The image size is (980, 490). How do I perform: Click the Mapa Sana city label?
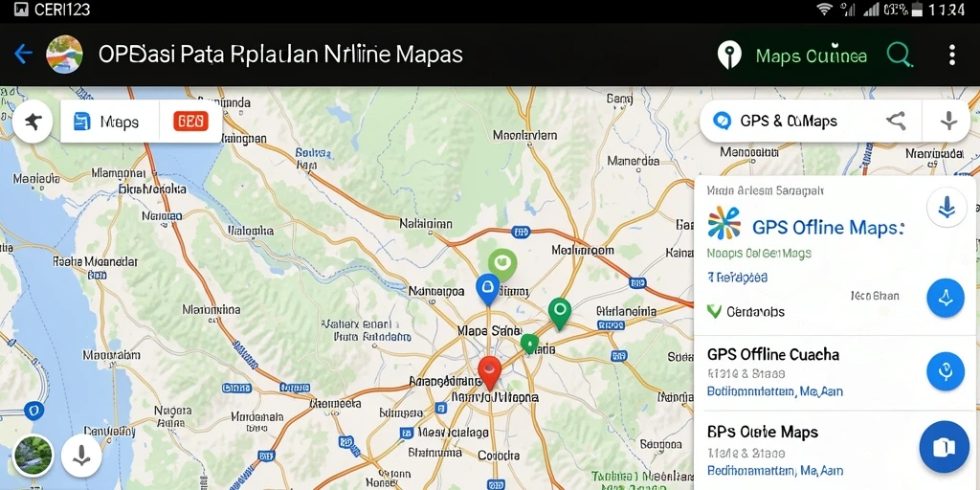tap(489, 330)
